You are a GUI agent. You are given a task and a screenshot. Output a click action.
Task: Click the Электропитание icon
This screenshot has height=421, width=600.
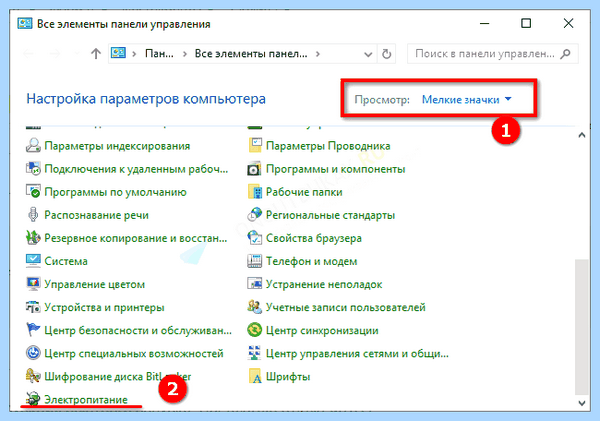pyautogui.click(x=33, y=399)
